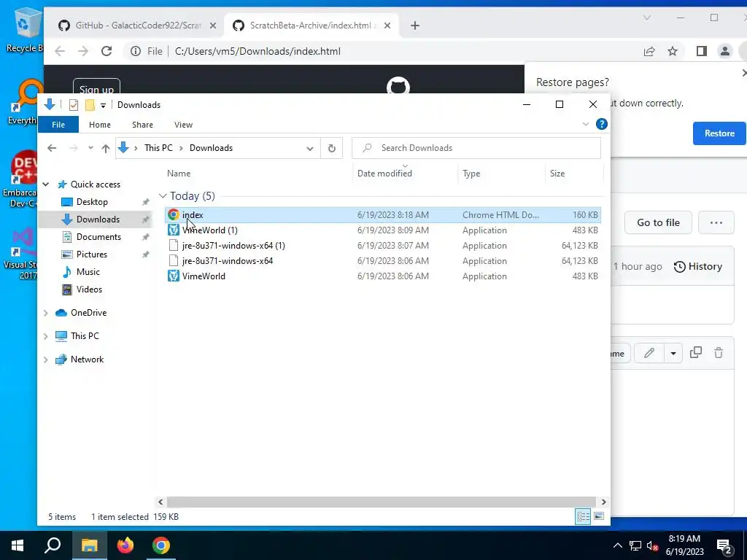Customize Quick Access Toolbar dropdown arrow
This screenshot has height=560, width=747.
coord(103,105)
